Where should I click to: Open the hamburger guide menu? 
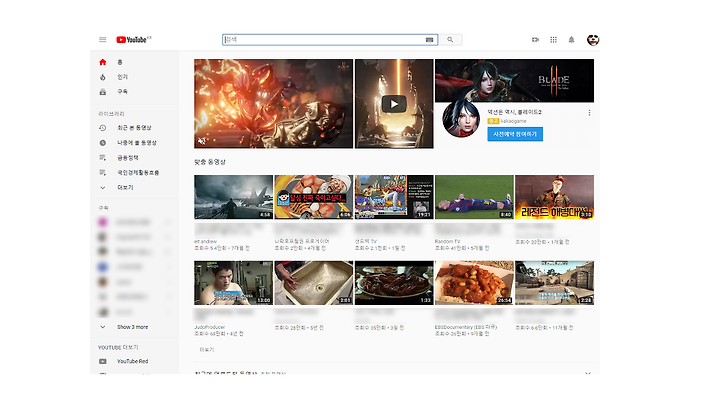(x=102, y=40)
